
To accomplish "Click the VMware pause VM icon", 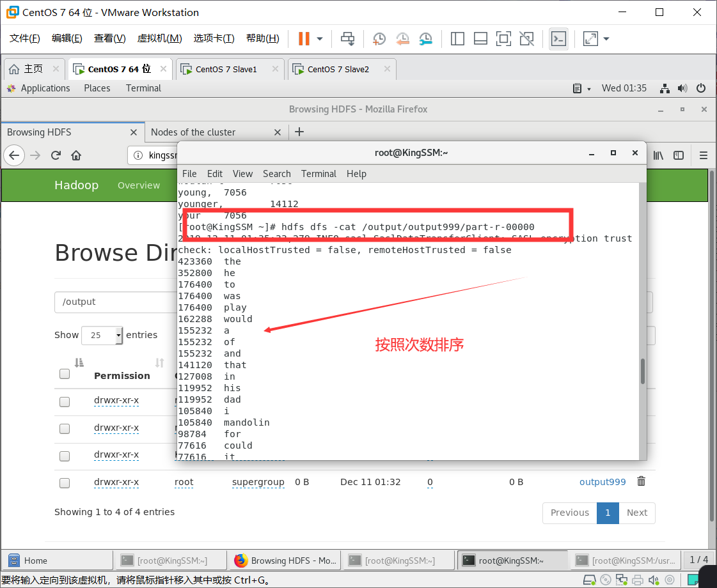I will click(304, 39).
